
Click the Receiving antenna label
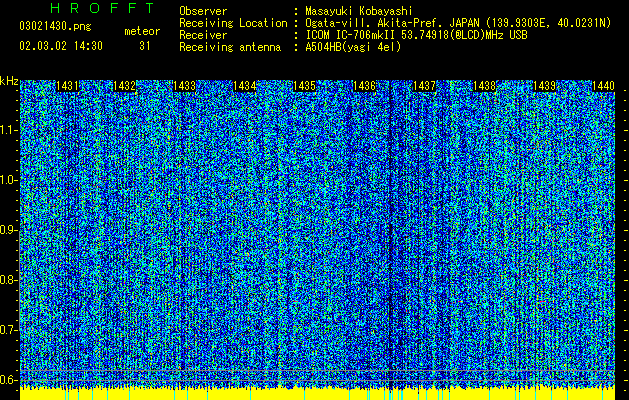pyautogui.click(x=230, y=47)
